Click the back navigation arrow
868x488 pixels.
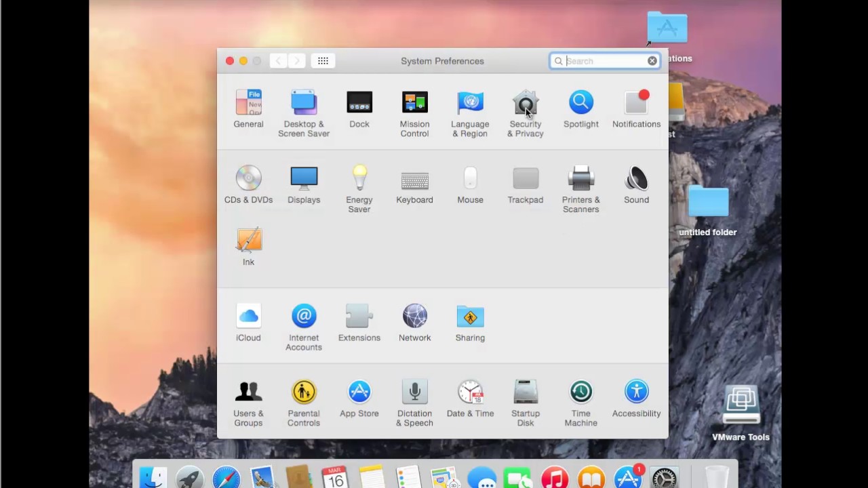coord(278,61)
